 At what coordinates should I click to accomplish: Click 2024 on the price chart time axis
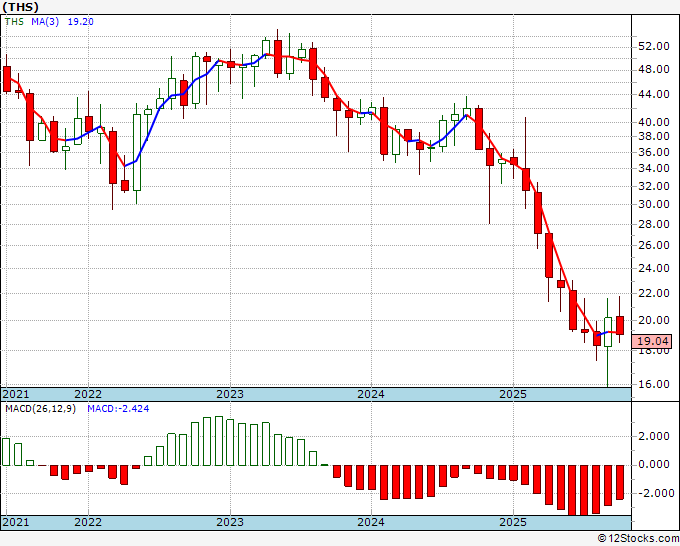point(371,394)
